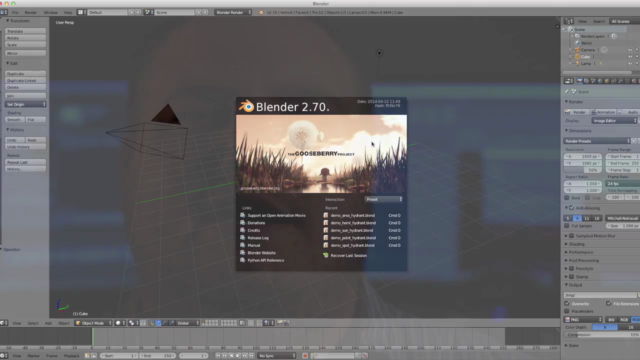The image size is (640, 360).
Task: Click the red auto keyframe record icon
Action: pos(305,356)
